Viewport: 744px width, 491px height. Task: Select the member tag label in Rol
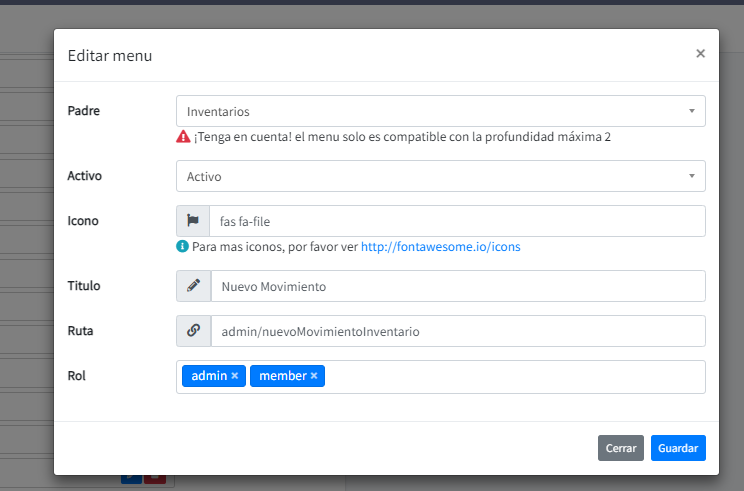281,376
